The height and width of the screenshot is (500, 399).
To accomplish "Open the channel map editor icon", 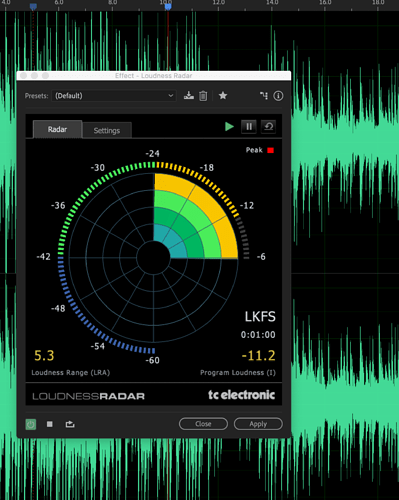I will [264, 96].
